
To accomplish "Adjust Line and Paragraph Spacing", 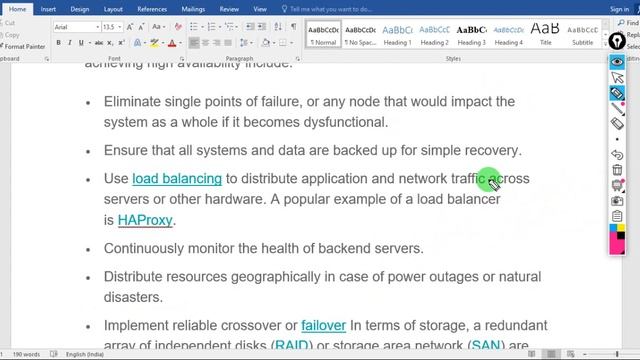I will point(244,43).
